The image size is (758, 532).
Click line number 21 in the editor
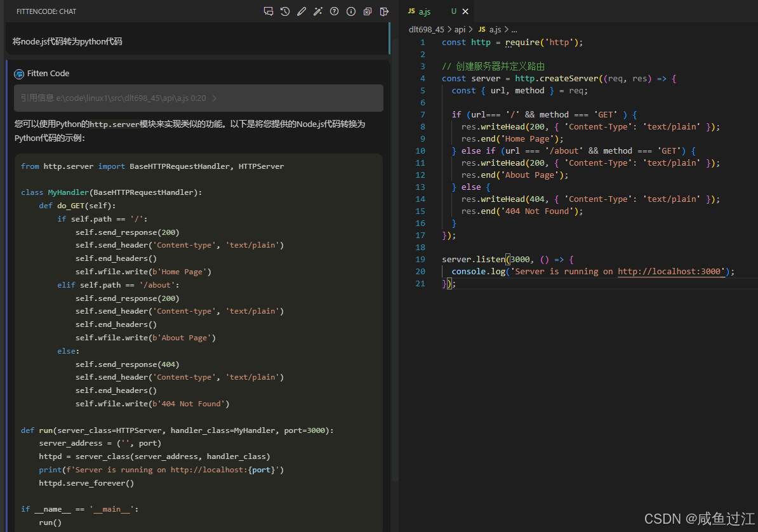point(420,283)
